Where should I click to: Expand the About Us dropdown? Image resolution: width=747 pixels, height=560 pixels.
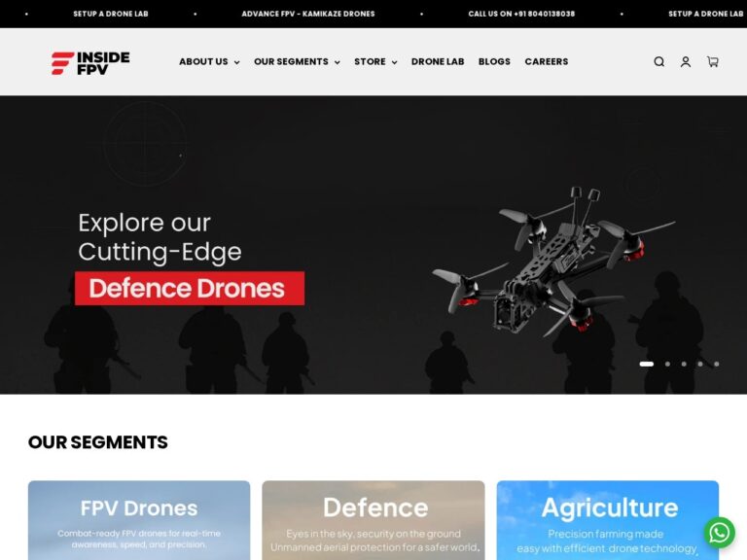tap(209, 61)
